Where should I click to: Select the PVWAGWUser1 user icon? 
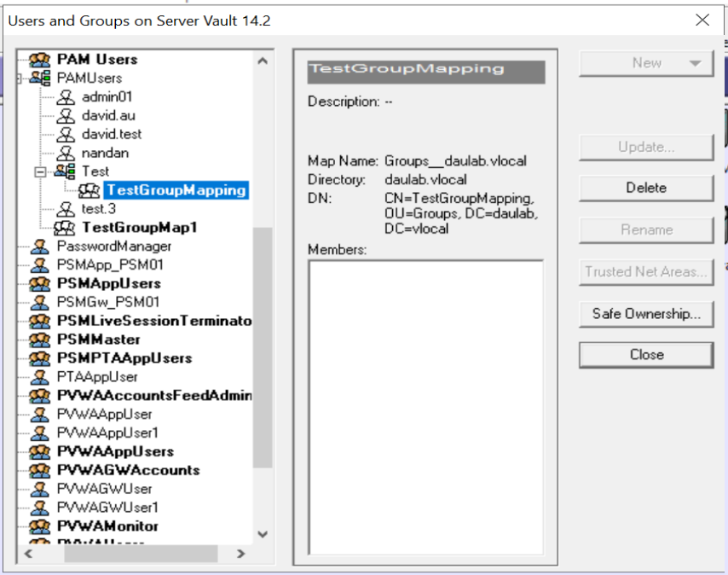pyautogui.click(x=40, y=508)
